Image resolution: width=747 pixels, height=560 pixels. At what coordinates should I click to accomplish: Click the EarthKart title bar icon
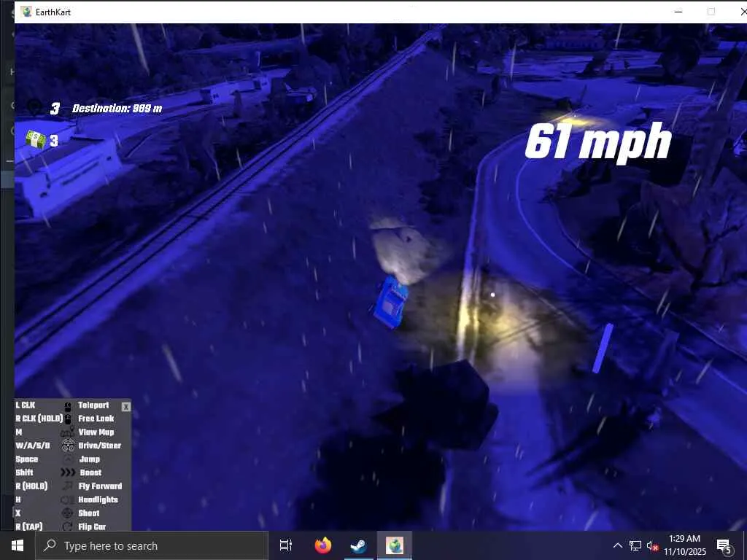[27, 12]
